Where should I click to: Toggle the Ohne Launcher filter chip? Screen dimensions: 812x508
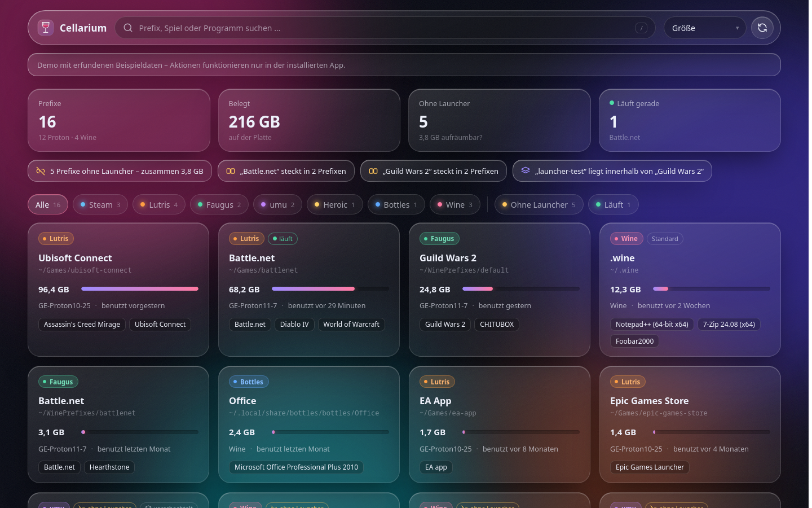coord(539,204)
